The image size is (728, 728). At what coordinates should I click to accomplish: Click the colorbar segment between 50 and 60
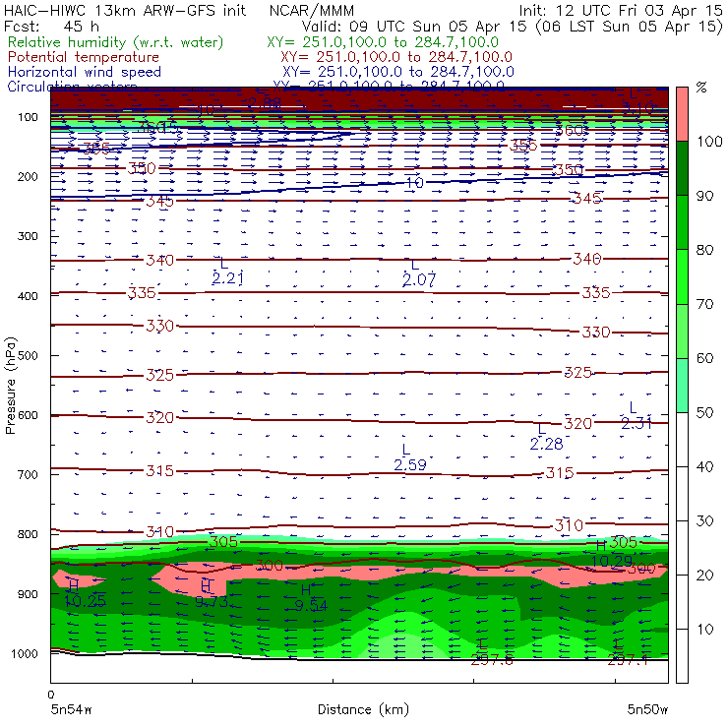click(x=682, y=386)
